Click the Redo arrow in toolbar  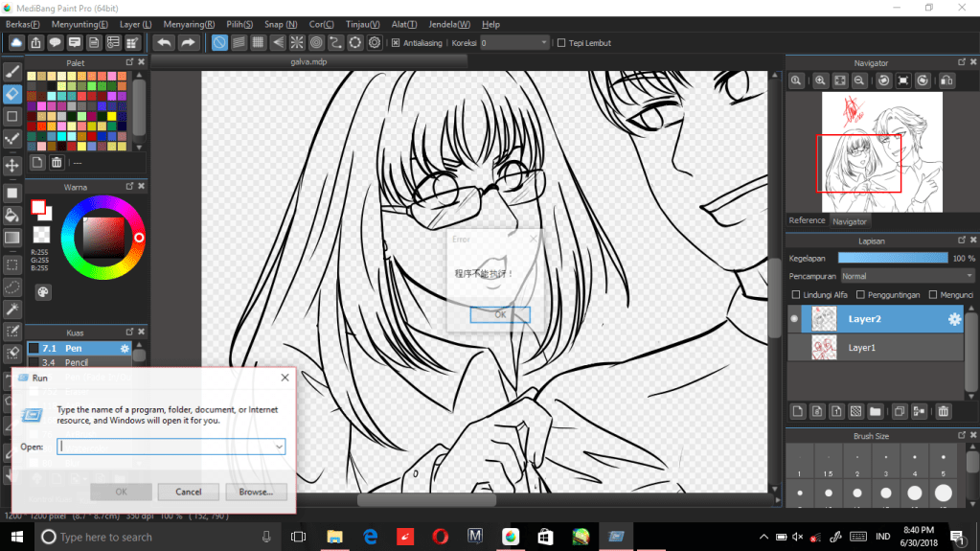pos(188,43)
